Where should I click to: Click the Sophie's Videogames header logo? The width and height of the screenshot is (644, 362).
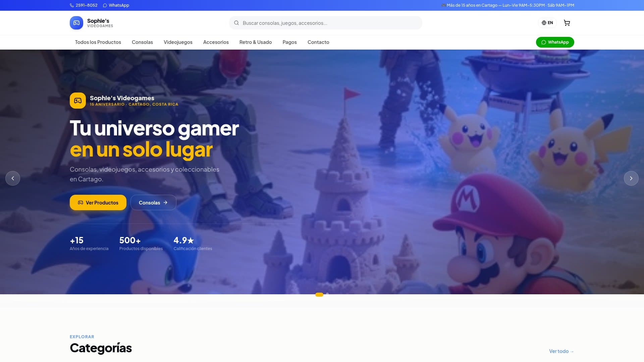91,23
